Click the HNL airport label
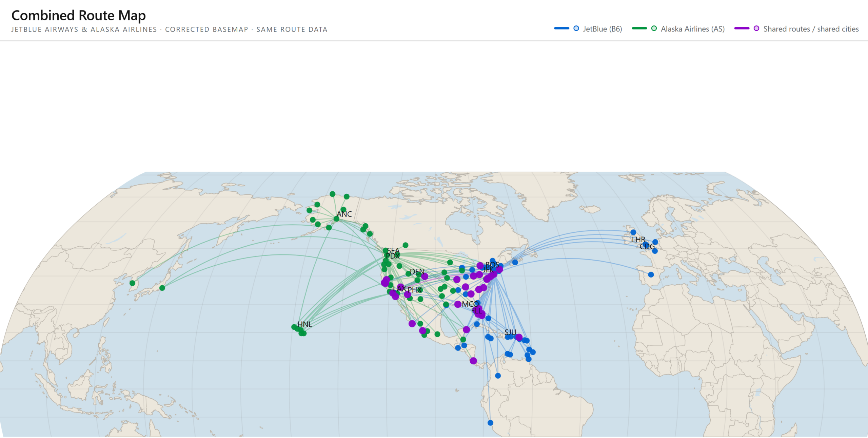The image size is (868, 438). (304, 324)
